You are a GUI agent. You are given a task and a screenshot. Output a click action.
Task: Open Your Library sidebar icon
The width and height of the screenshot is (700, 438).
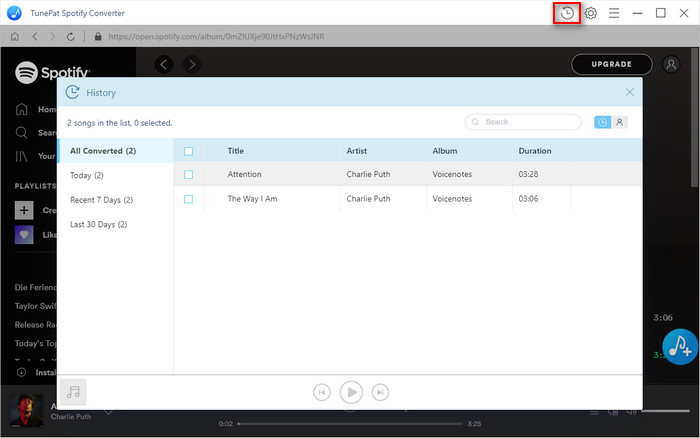21,156
